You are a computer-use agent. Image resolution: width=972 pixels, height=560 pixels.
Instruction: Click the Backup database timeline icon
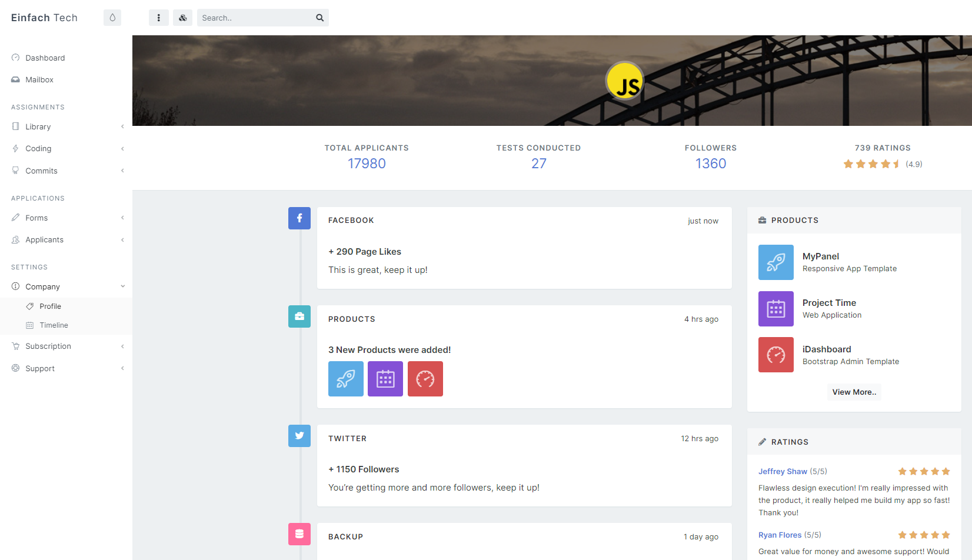pyautogui.click(x=299, y=534)
